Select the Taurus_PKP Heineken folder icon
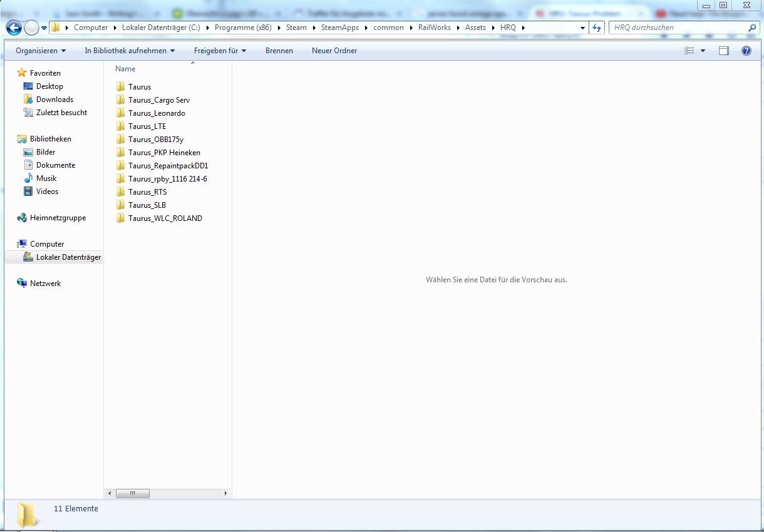The width and height of the screenshot is (764, 532). tap(121, 153)
